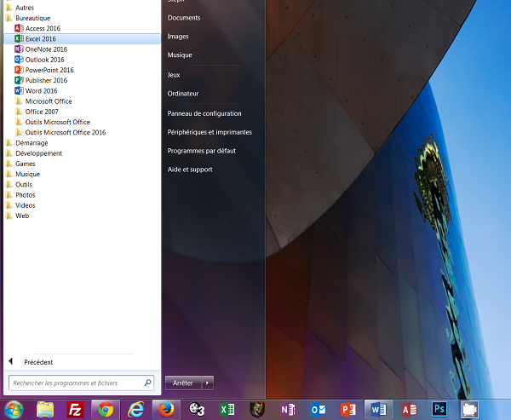Open the shutdown options arrow
The width and height of the screenshot is (511, 420).
coord(208,383)
